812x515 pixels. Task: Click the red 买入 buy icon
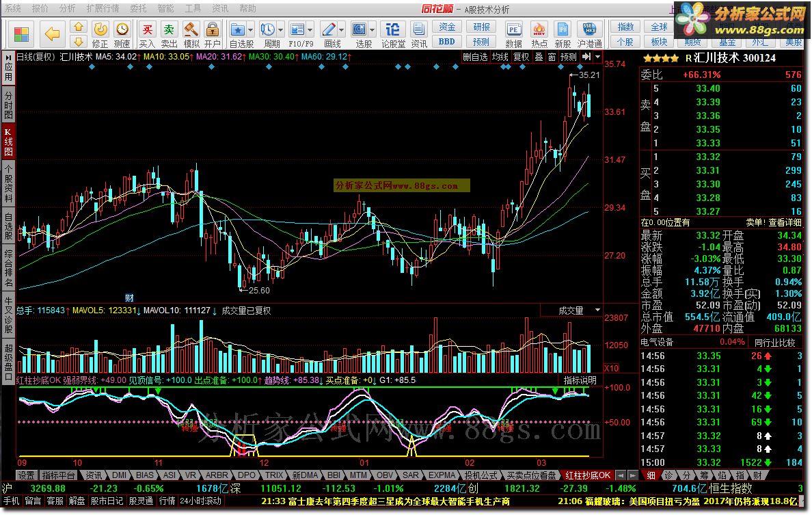click(x=147, y=29)
